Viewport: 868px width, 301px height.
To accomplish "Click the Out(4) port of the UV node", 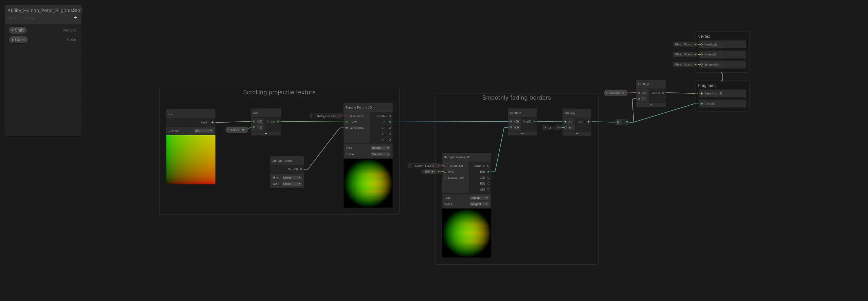I will pos(213,123).
